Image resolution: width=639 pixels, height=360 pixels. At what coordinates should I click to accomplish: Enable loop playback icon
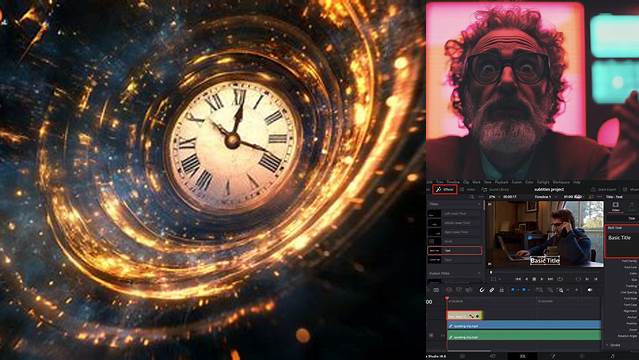coord(560,279)
